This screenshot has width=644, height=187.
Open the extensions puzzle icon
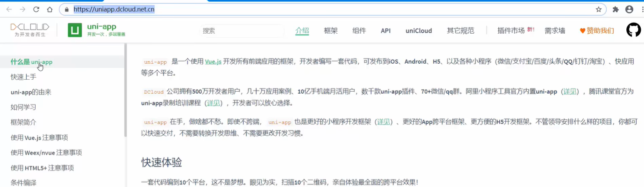pos(615,9)
